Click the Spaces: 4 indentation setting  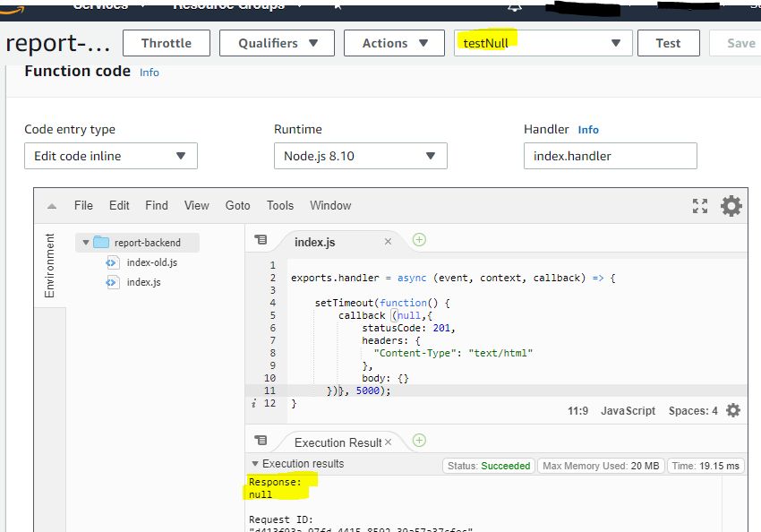(x=693, y=411)
